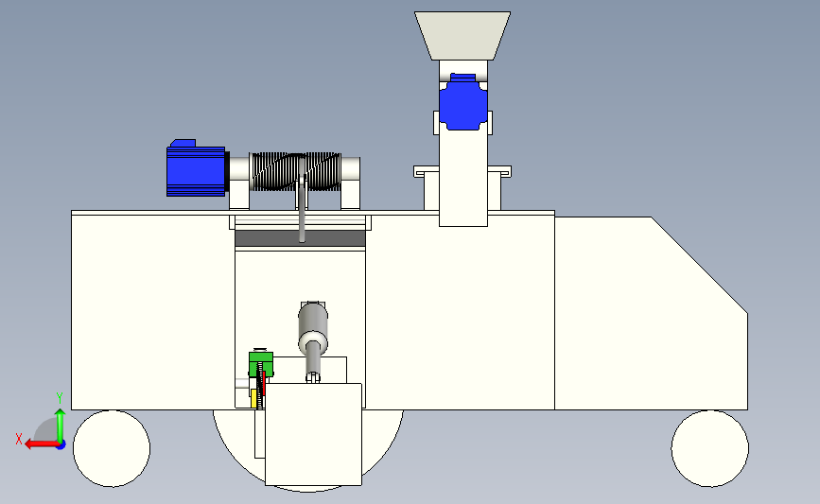820x504 pixels.
Task: Click the green Y axis arrow of triad
Action: point(61,425)
